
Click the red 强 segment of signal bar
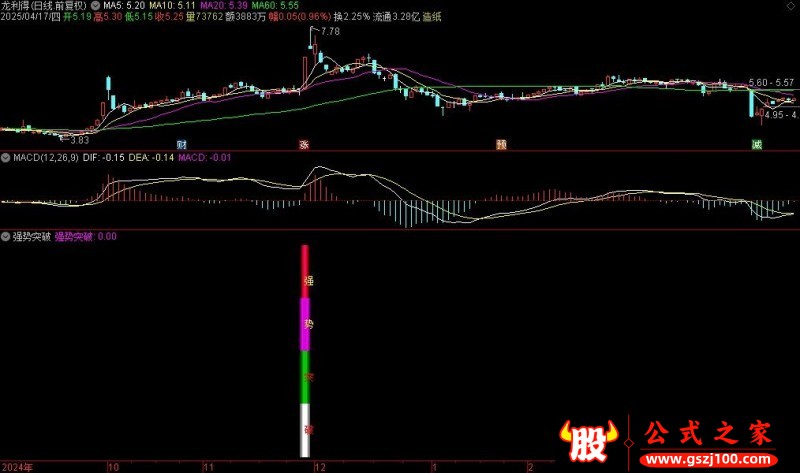305,272
